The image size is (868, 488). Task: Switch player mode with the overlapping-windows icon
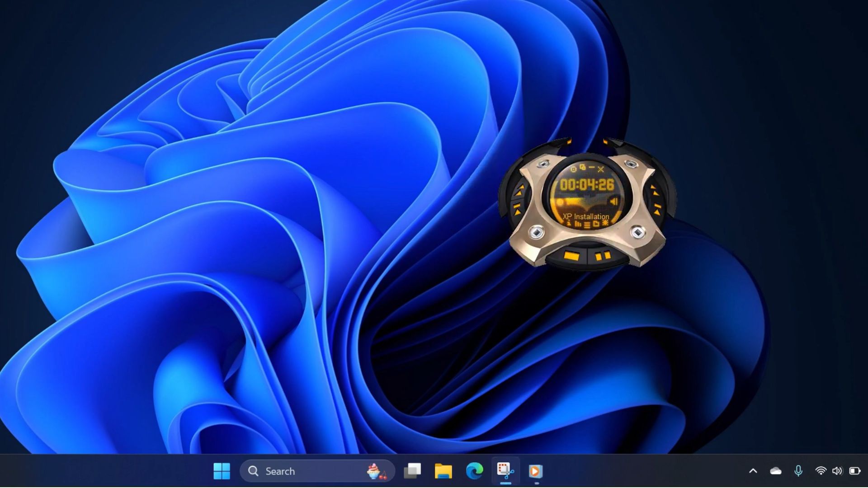click(x=582, y=167)
